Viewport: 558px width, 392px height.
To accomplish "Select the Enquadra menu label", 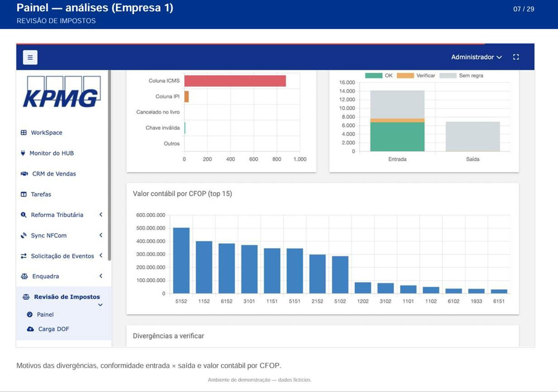I will [x=46, y=277].
